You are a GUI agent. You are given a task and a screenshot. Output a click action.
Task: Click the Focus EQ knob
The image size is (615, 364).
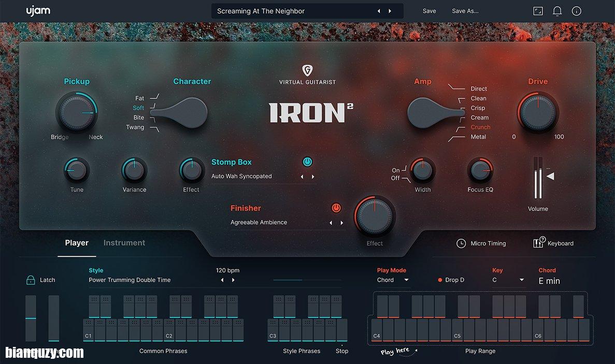(x=480, y=170)
